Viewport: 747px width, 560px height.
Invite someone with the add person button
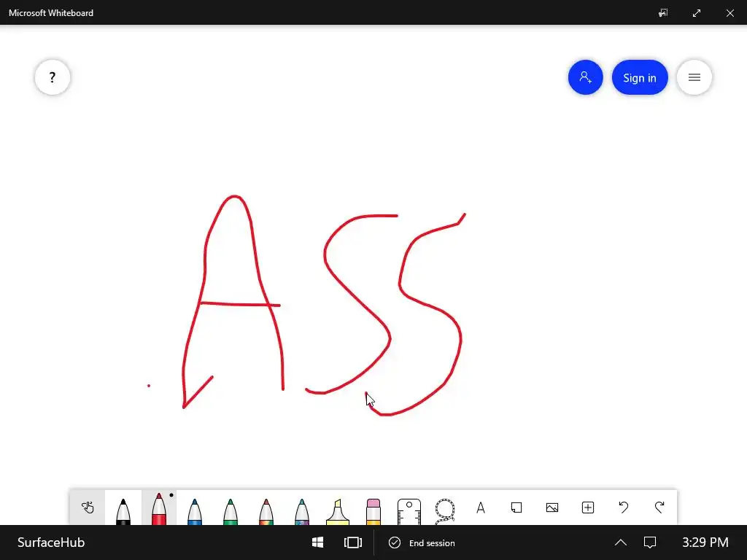coord(586,77)
